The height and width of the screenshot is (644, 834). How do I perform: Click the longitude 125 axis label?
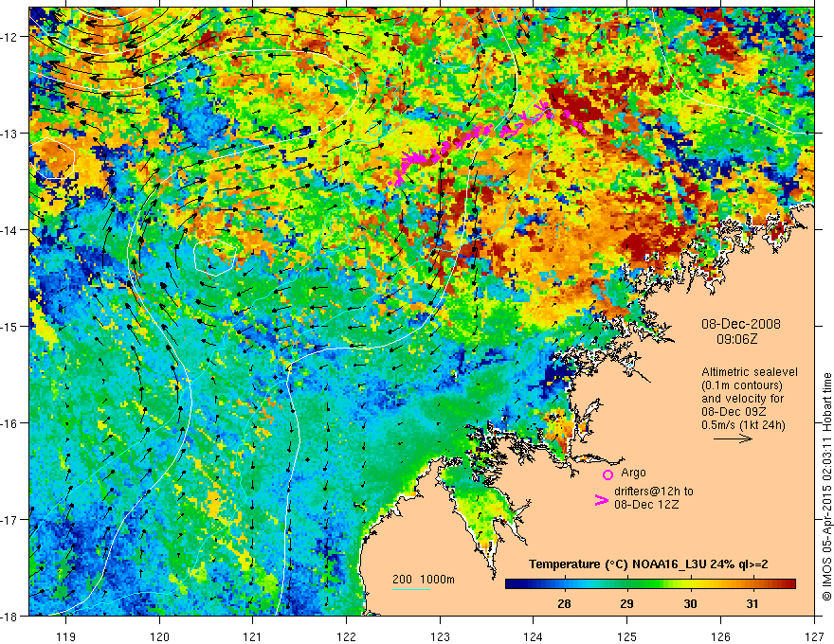pos(627,636)
